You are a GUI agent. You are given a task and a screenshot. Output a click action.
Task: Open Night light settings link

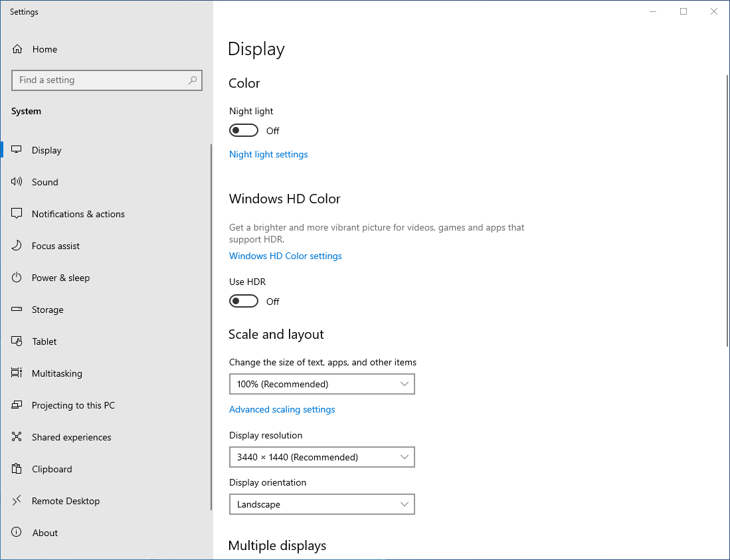[x=268, y=154]
